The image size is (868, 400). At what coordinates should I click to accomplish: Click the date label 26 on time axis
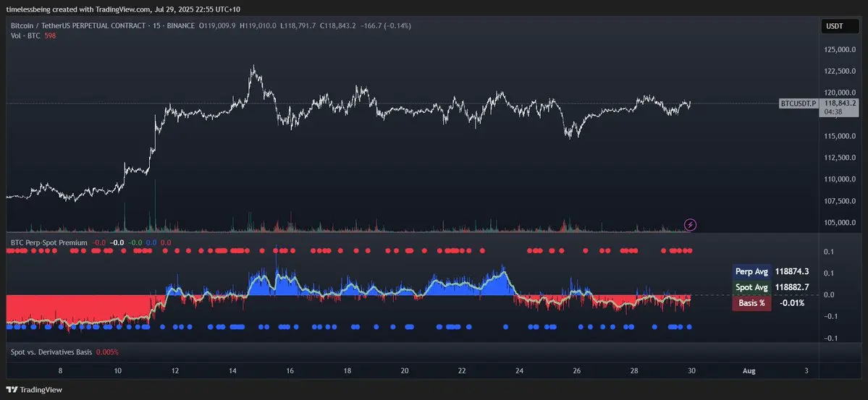(577, 370)
